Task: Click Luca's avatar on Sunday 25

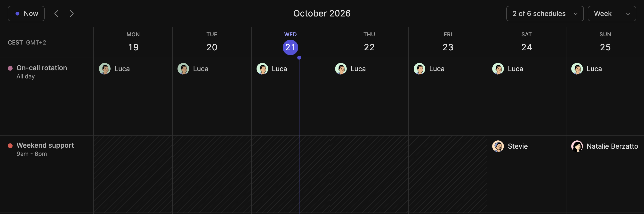Action: click(x=577, y=69)
